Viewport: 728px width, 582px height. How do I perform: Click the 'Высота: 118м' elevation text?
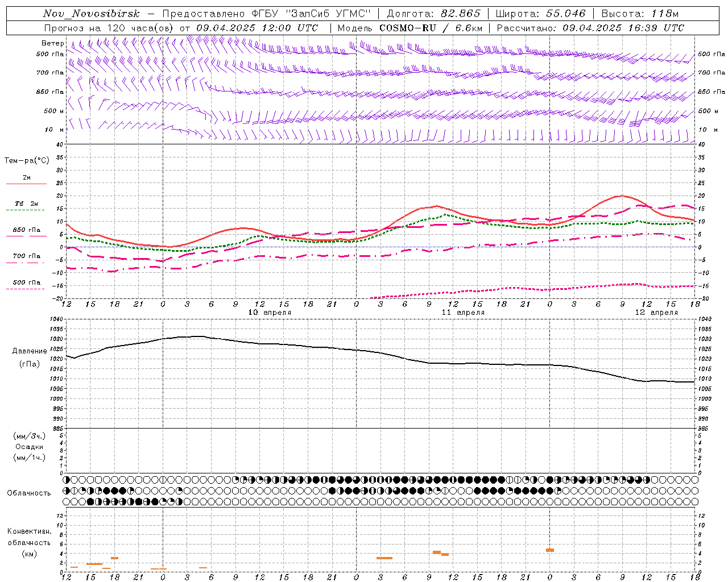(640, 14)
